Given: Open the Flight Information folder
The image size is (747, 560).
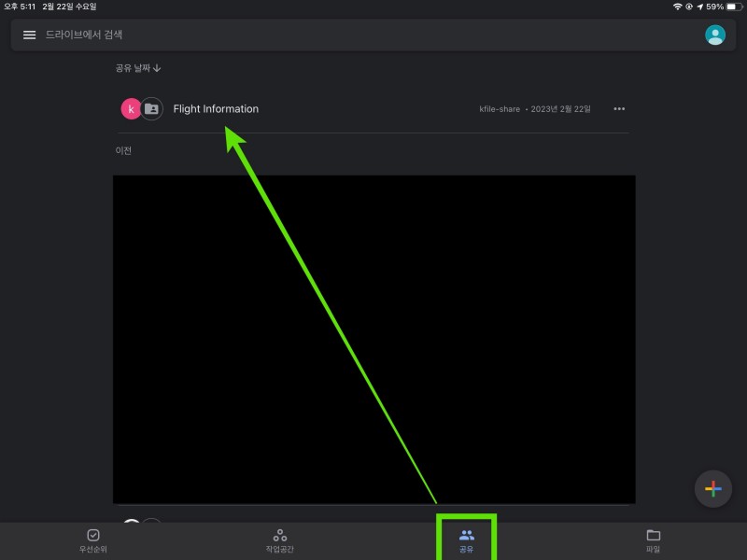Looking at the screenshot, I should (216, 109).
